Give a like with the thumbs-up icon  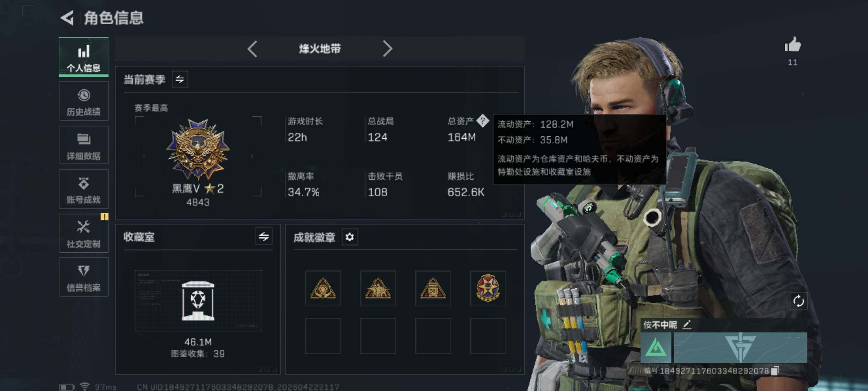point(792,45)
